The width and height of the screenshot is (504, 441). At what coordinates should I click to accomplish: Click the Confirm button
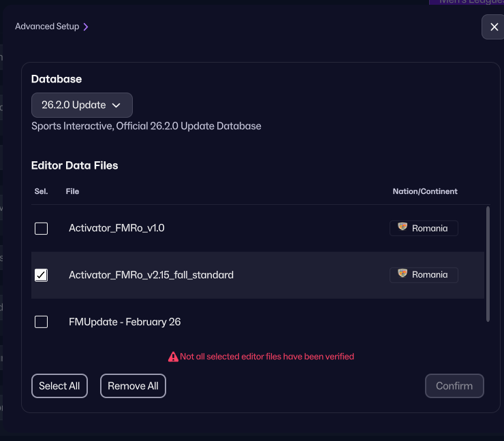pyautogui.click(x=454, y=386)
